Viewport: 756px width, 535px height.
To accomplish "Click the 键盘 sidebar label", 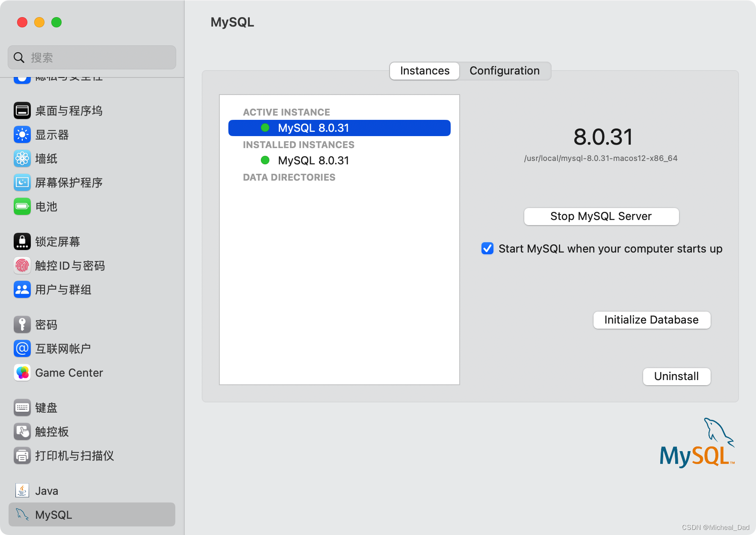I will click(x=46, y=408).
